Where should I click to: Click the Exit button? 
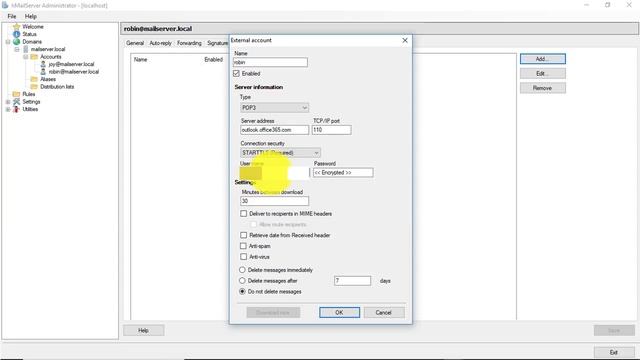tap(614, 352)
